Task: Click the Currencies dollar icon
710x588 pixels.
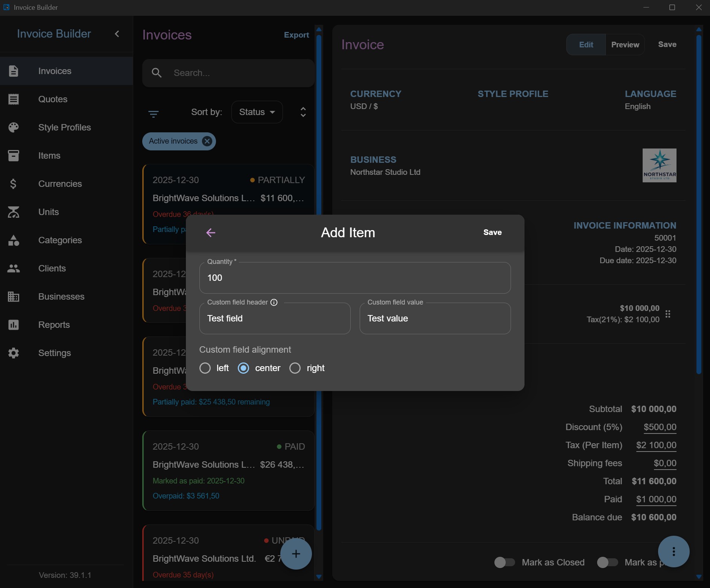Action: [14, 184]
